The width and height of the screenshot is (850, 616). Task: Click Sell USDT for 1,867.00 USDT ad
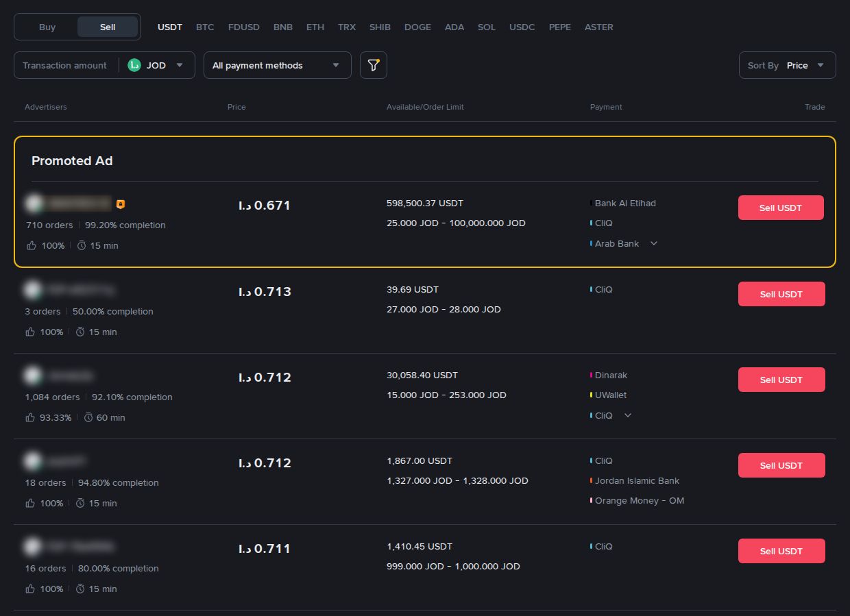click(x=781, y=465)
